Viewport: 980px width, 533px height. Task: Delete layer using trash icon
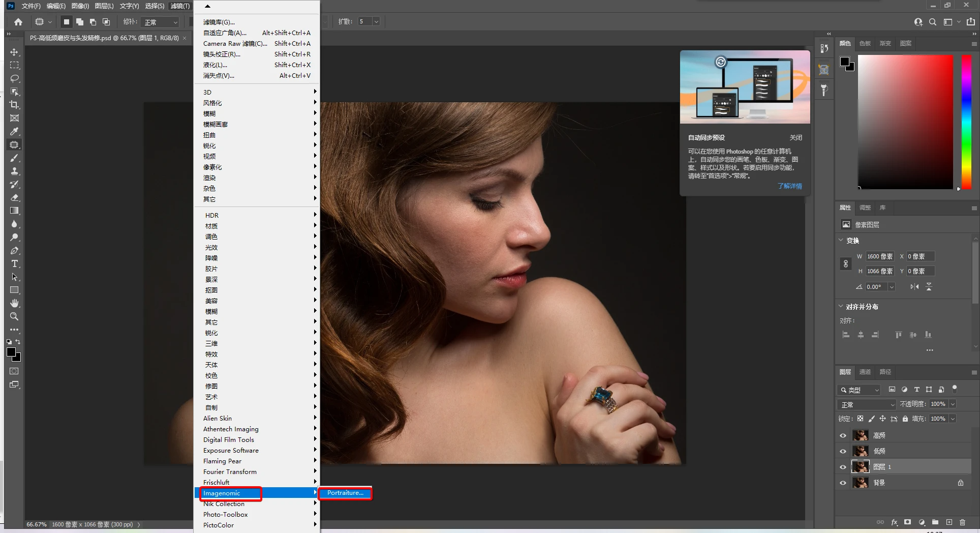[x=962, y=522]
